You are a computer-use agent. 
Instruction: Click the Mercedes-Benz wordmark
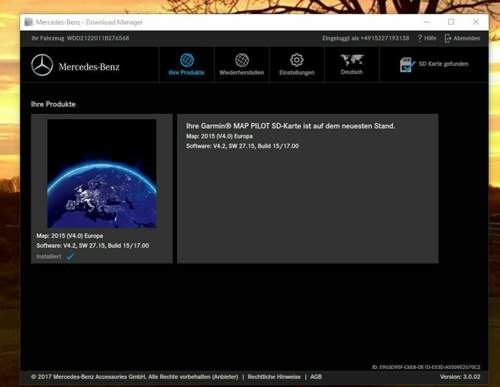(89, 67)
